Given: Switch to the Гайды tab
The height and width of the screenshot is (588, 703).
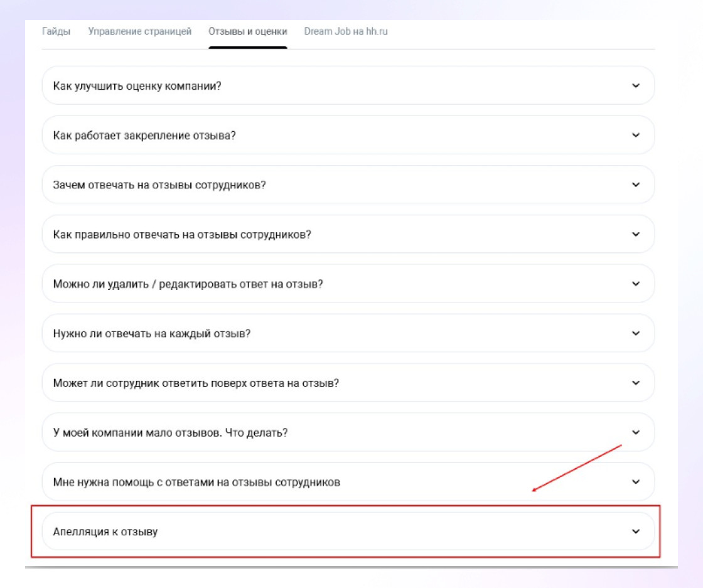Looking at the screenshot, I should (56, 31).
